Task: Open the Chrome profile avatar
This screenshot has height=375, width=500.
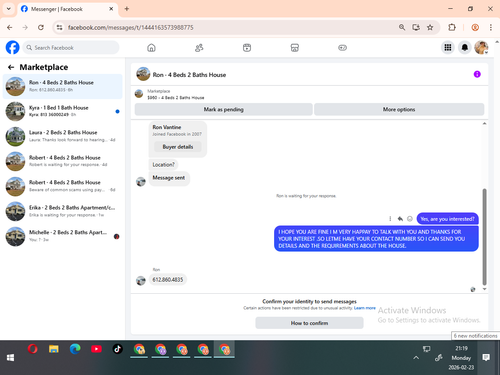Action: pos(475,27)
